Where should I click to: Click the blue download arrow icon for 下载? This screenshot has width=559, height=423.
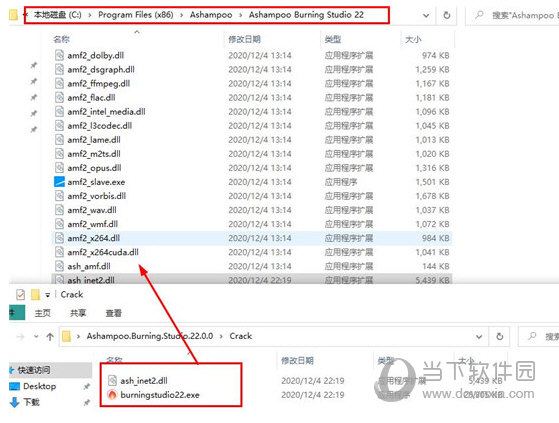[x=15, y=402]
